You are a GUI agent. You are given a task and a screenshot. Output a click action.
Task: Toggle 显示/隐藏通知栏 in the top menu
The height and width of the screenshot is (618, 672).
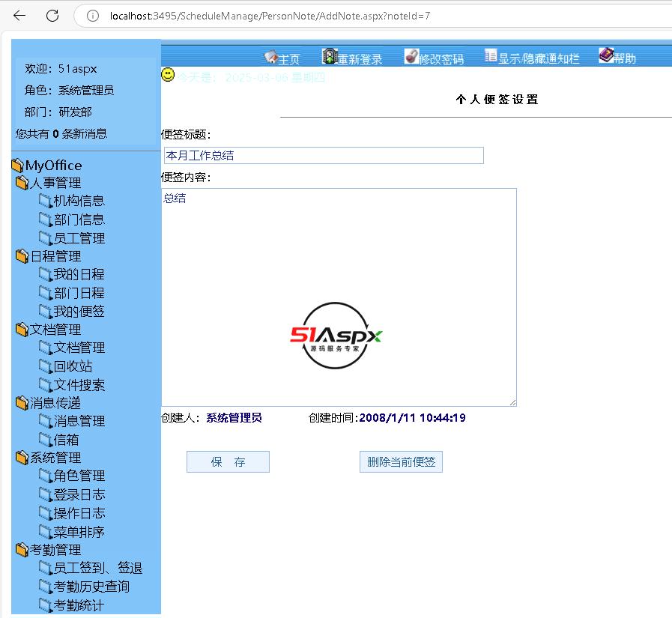point(539,58)
